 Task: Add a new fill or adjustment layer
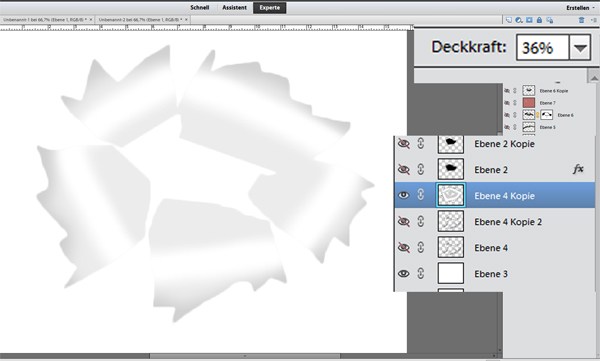point(519,20)
